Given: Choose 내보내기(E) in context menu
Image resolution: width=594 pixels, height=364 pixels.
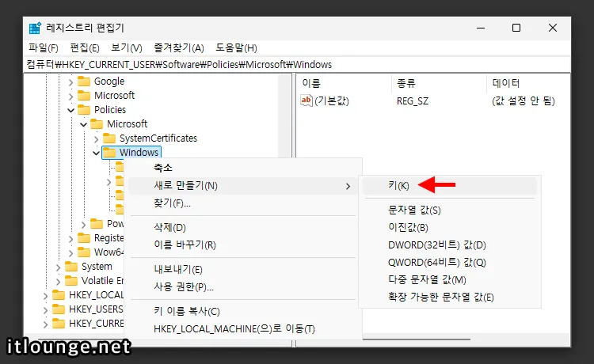Looking at the screenshot, I should pos(243,269).
